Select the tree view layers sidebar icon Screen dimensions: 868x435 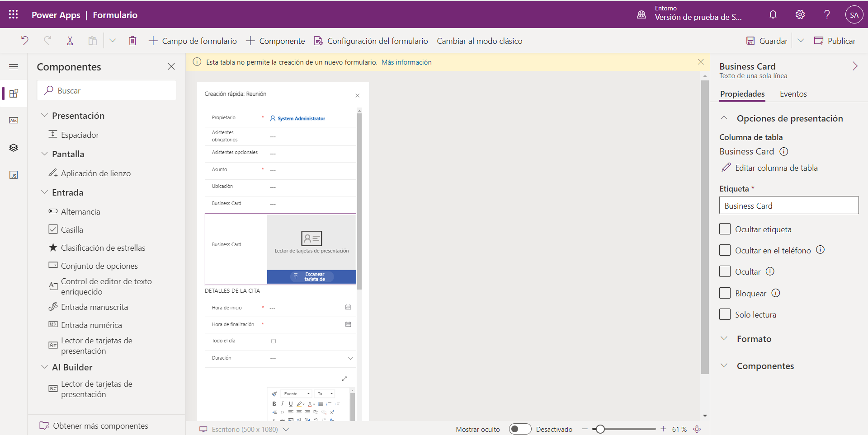(x=14, y=148)
